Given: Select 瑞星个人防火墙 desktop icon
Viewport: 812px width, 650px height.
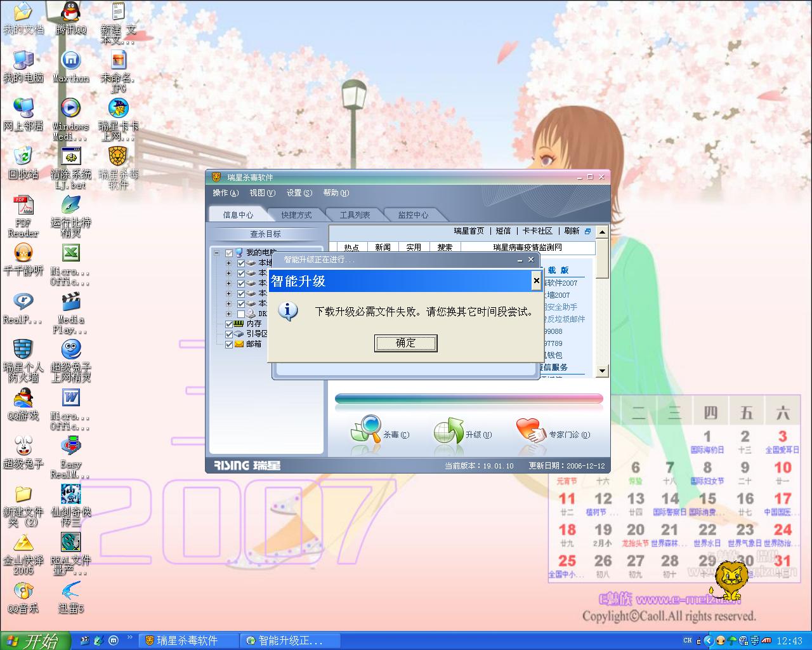Looking at the screenshot, I should click(23, 361).
